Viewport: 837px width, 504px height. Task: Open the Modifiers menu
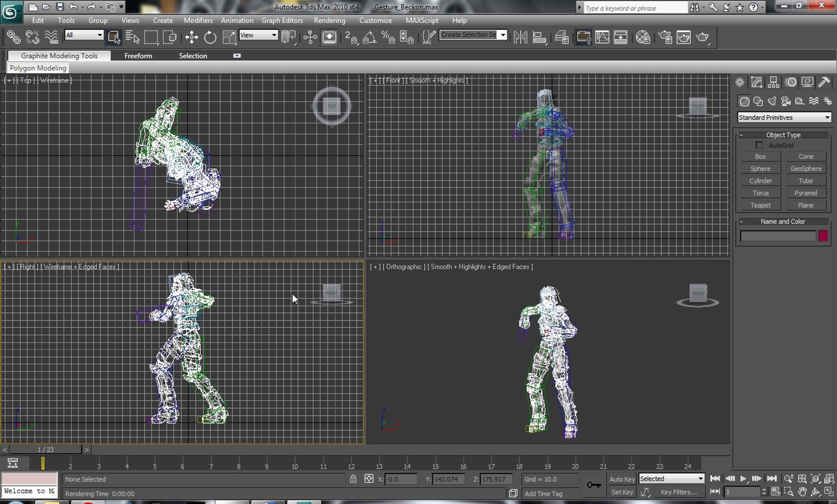coord(198,21)
